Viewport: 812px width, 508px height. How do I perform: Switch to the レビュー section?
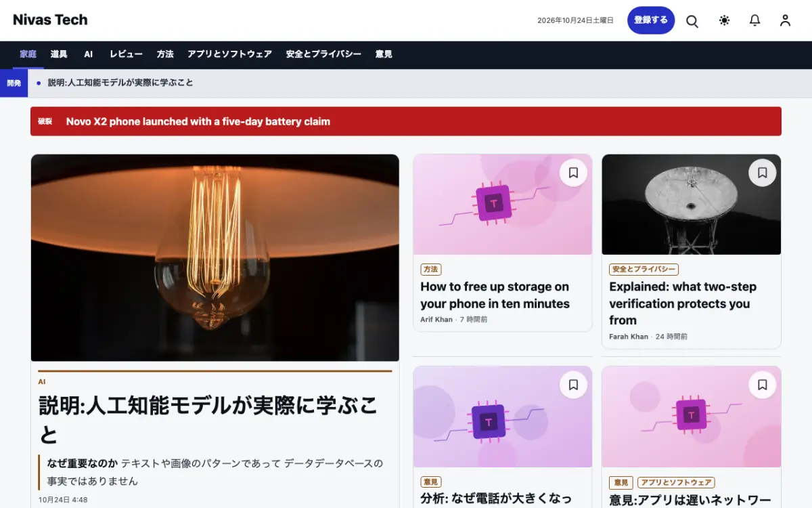pos(126,54)
